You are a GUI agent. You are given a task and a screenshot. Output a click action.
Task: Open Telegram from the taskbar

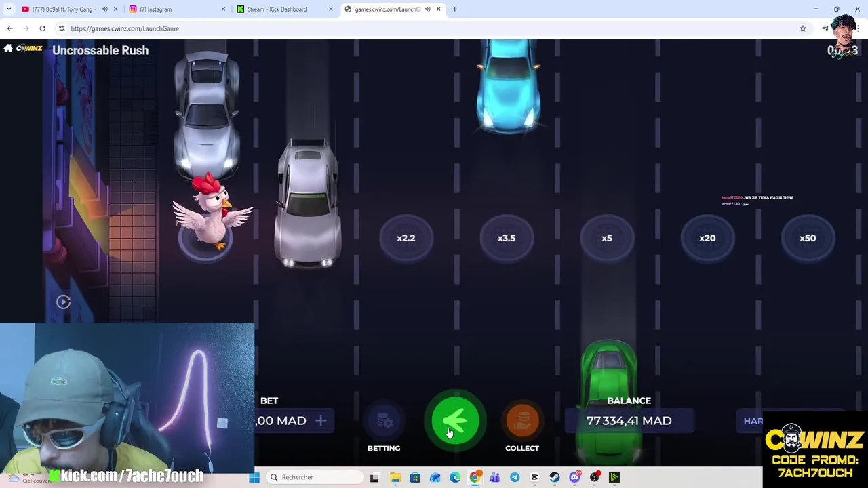pyautogui.click(x=515, y=477)
